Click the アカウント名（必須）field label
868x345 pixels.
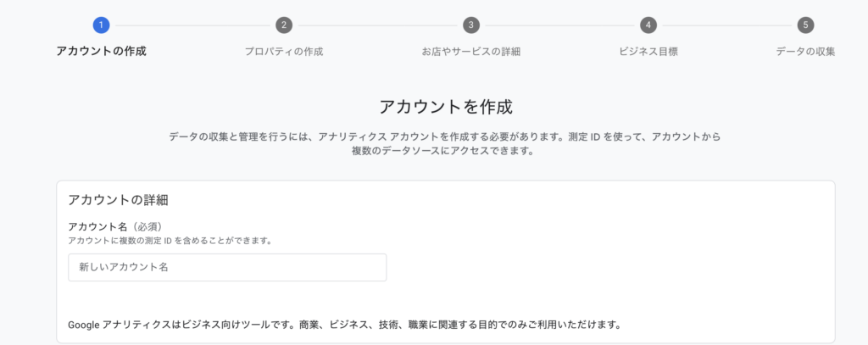pos(117,226)
